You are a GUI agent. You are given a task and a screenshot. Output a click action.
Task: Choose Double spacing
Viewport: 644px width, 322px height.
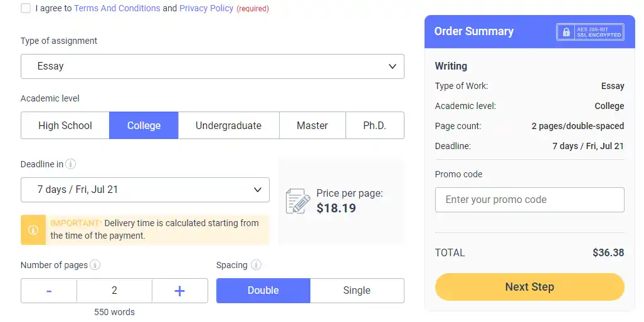pos(263,291)
